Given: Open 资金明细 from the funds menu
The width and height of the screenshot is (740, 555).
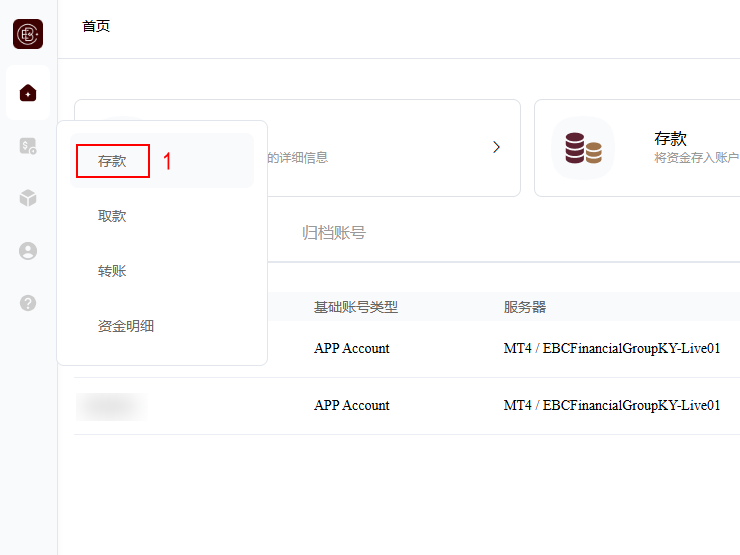Looking at the screenshot, I should click(126, 326).
